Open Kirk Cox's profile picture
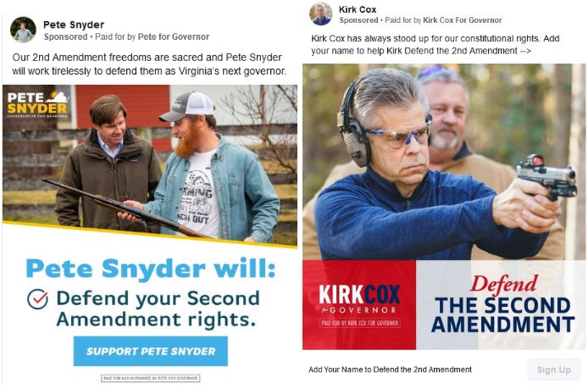 [320, 14]
